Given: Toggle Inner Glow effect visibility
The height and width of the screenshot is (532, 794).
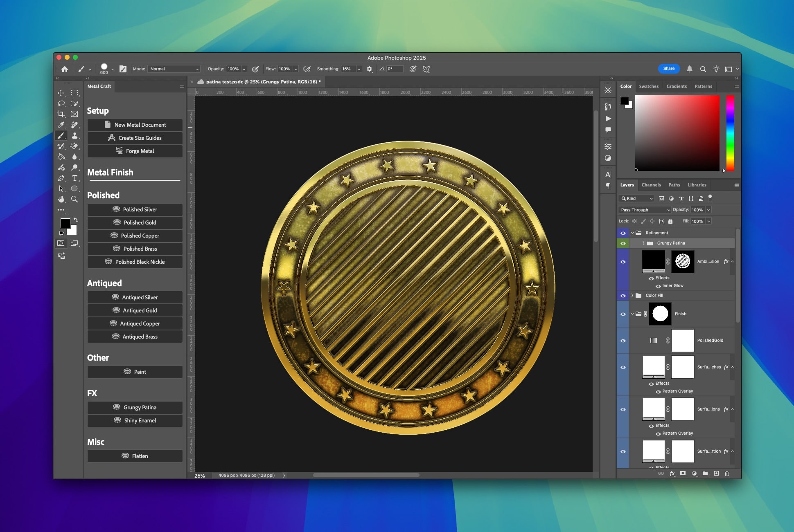Looking at the screenshot, I should 658,286.
